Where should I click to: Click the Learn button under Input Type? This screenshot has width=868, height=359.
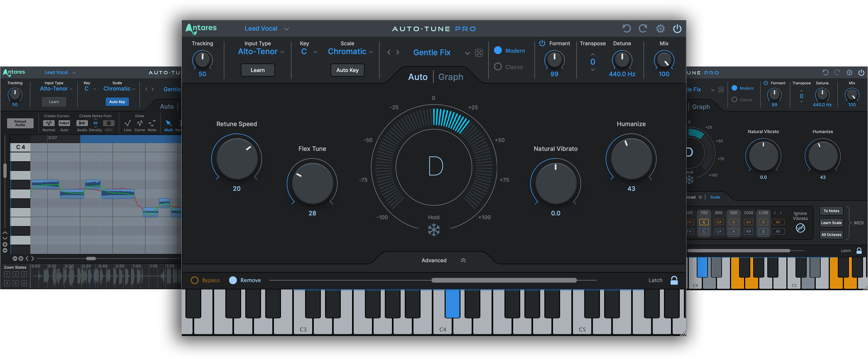point(258,70)
